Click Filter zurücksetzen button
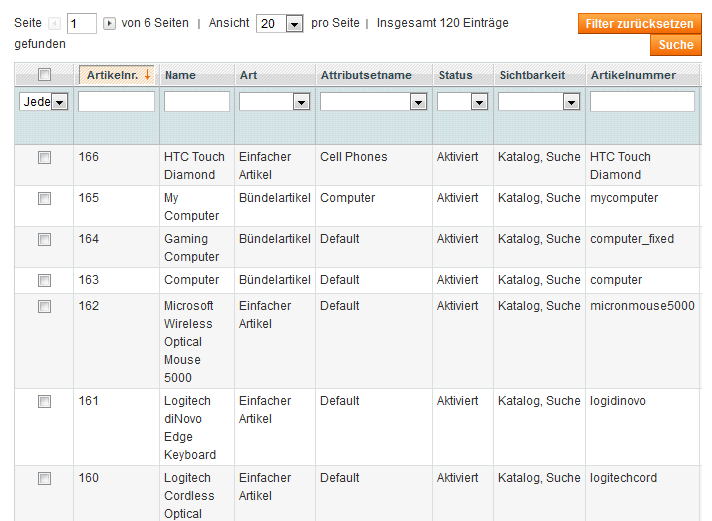The image size is (712, 521). point(639,24)
